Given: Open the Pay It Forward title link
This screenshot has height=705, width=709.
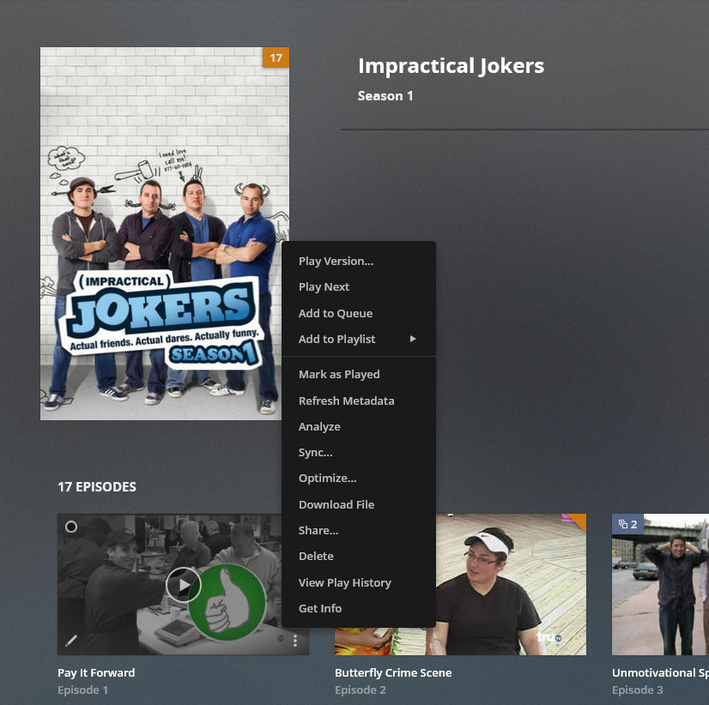Looking at the screenshot, I should point(96,672).
